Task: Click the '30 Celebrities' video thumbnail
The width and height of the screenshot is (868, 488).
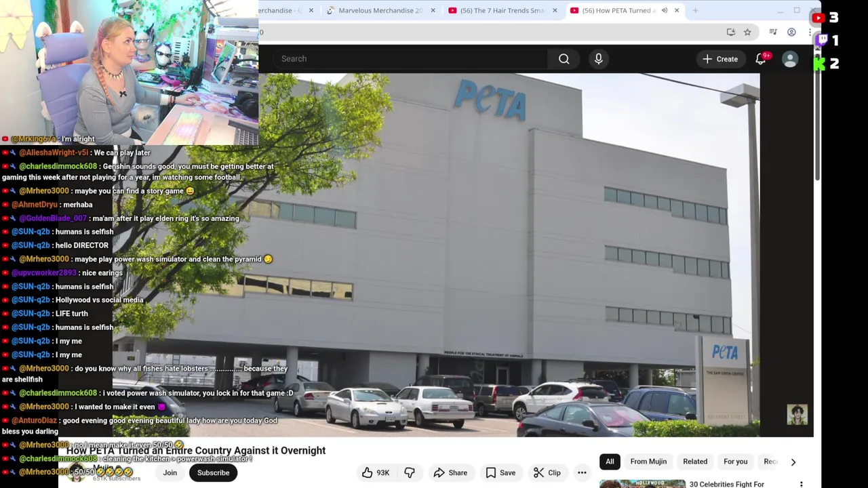Action: (x=642, y=484)
